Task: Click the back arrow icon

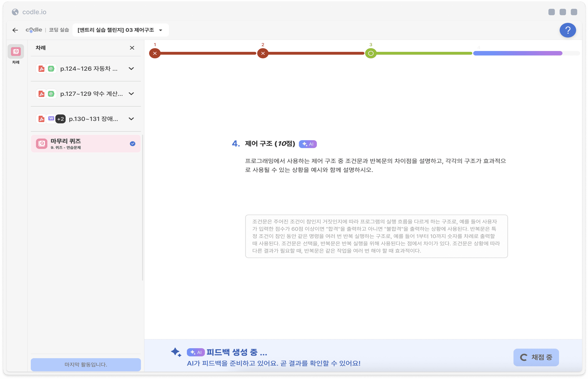Action: 15,30
